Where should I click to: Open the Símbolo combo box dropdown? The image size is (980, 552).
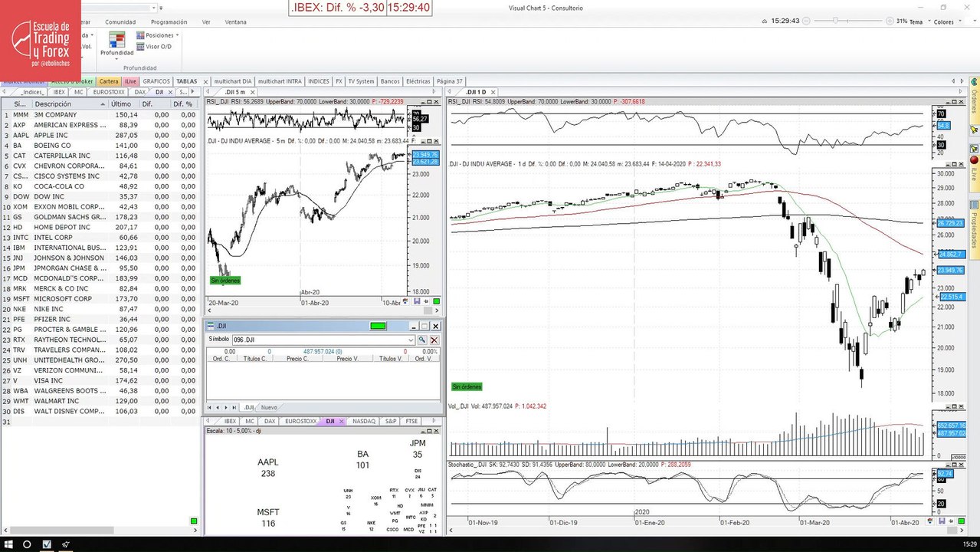point(411,340)
